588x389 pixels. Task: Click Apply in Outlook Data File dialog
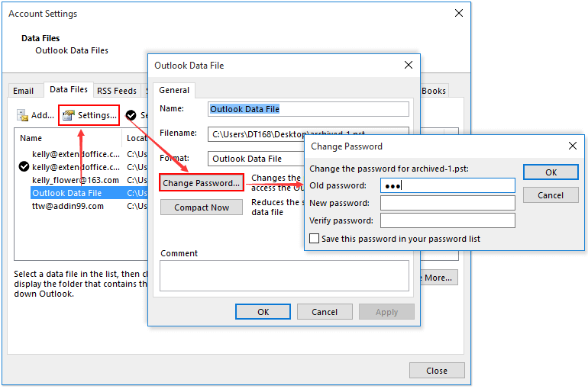coord(386,312)
